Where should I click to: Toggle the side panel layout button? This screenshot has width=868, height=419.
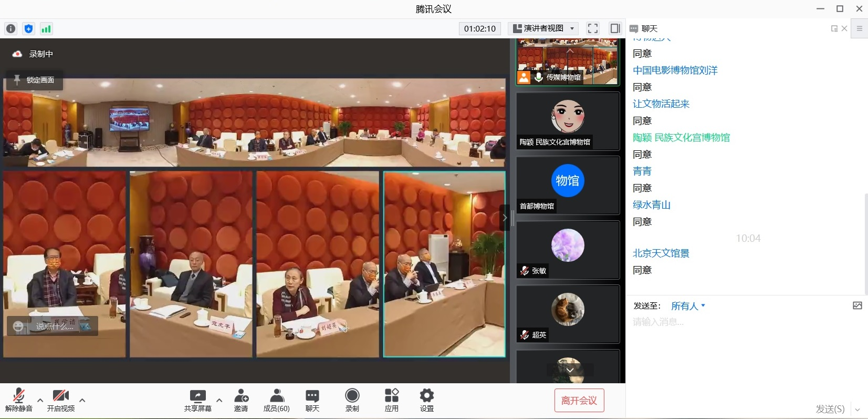point(615,28)
